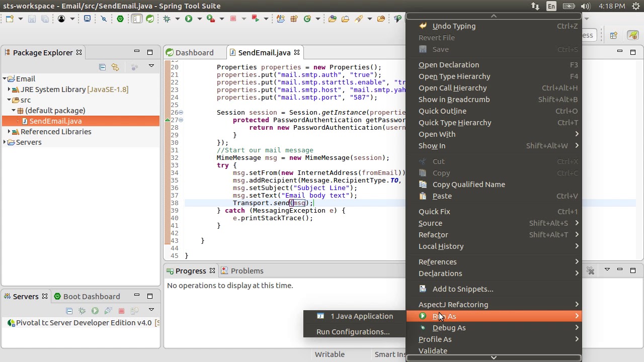Open the Package Explorer view menu dropdown
Screen dimensions: 644x362
tap(151, 66)
